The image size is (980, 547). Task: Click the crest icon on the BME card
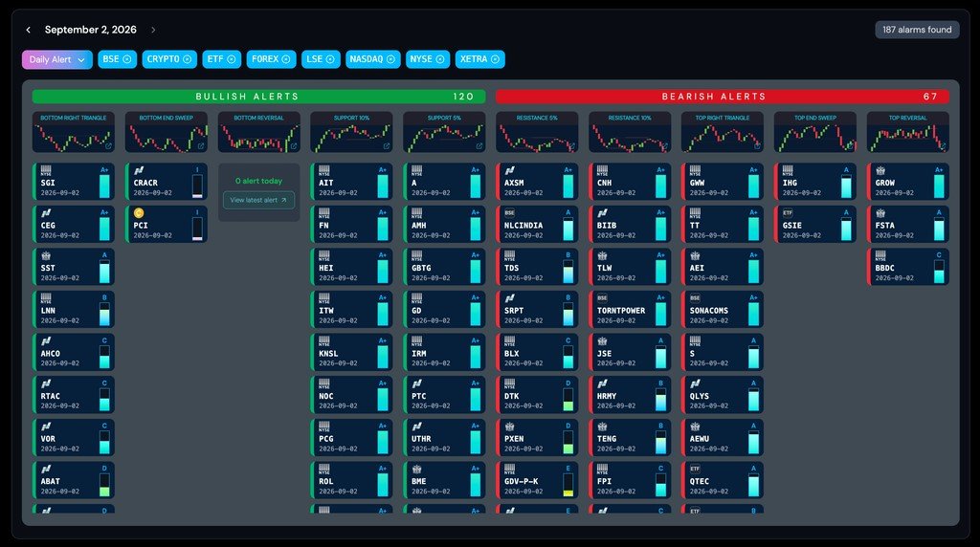[417, 469]
